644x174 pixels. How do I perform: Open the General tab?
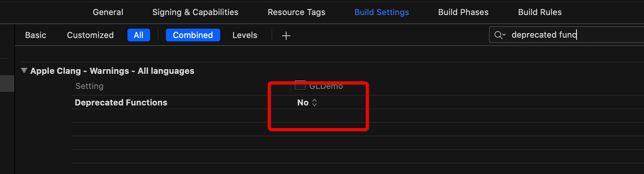[108, 12]
